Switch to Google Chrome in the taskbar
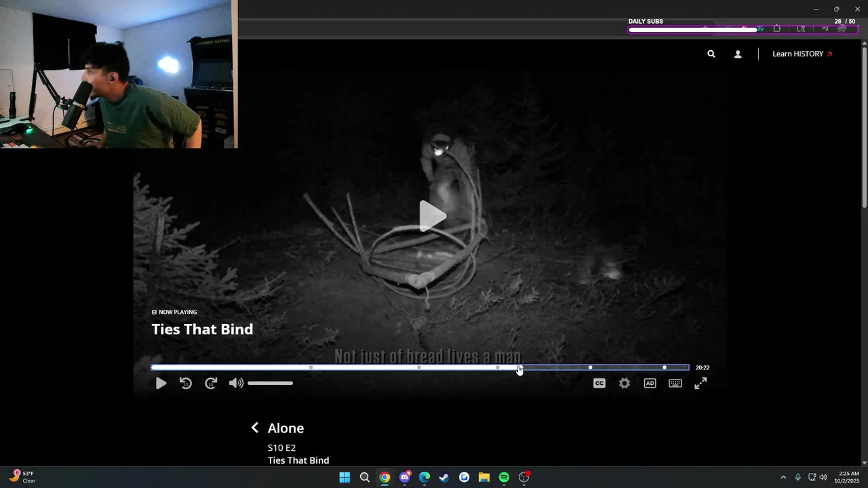 [384, 477]
